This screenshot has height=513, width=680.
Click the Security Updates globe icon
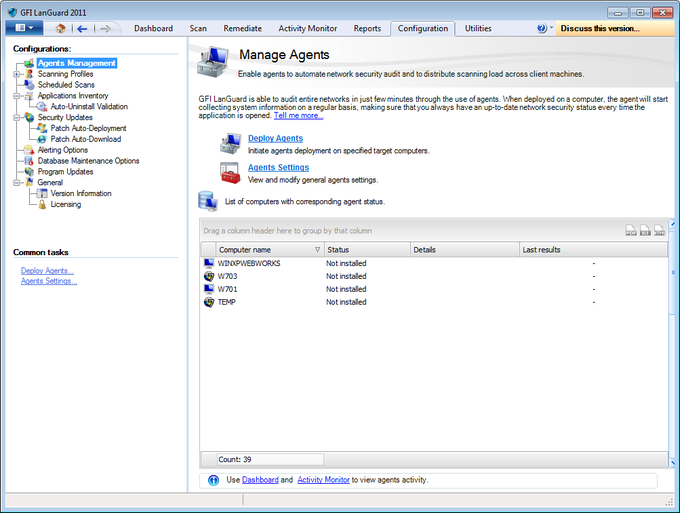pyautogui.click(x=29, y=117)
